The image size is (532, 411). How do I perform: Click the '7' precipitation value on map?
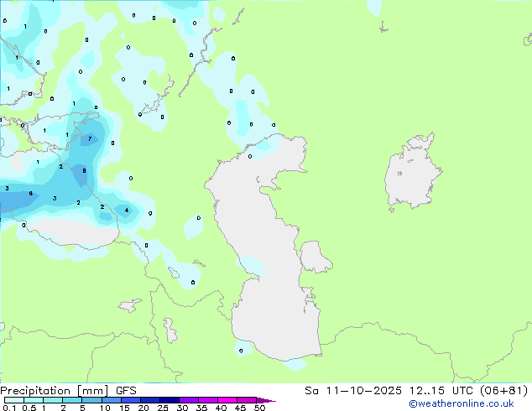90,138
